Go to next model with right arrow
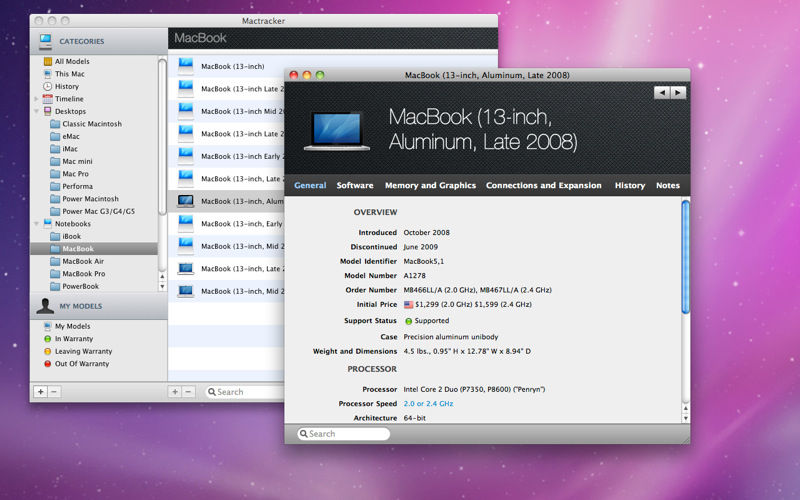 (x=678, y=93)
